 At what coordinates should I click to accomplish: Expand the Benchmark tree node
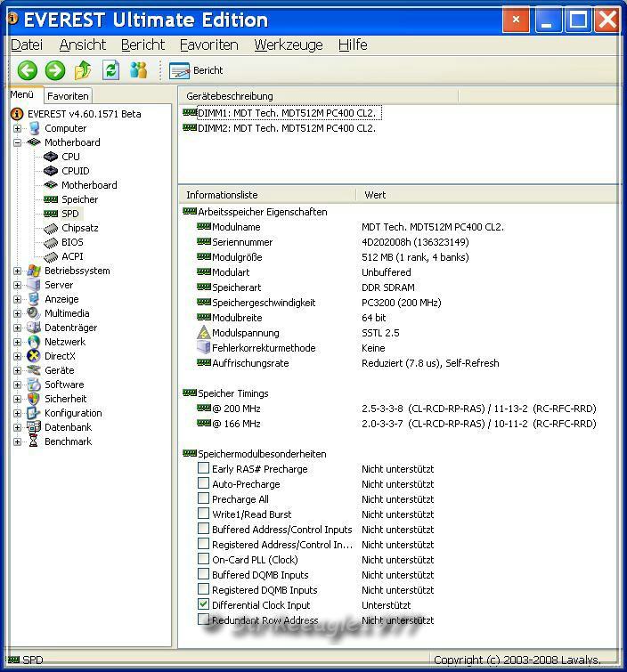point(17,441)
